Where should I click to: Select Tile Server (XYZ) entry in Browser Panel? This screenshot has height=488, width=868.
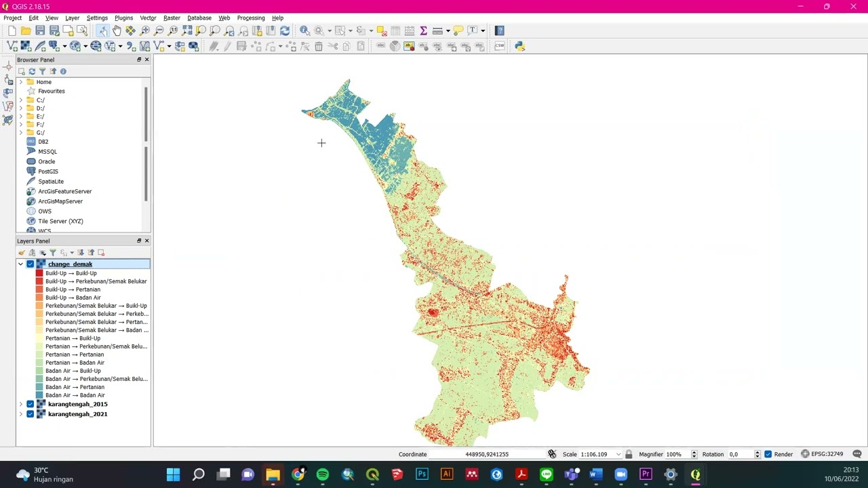[x=60, y=221]
